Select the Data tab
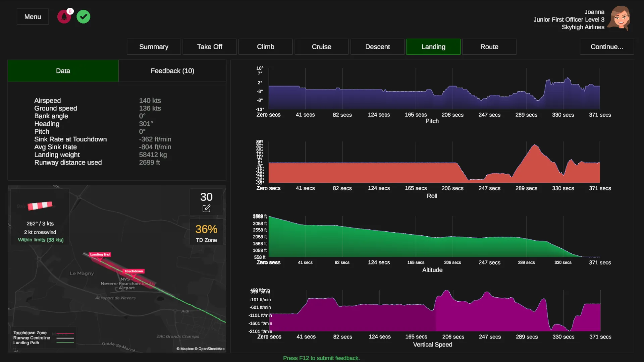This screenshot has height=362, width=644. 63,71
